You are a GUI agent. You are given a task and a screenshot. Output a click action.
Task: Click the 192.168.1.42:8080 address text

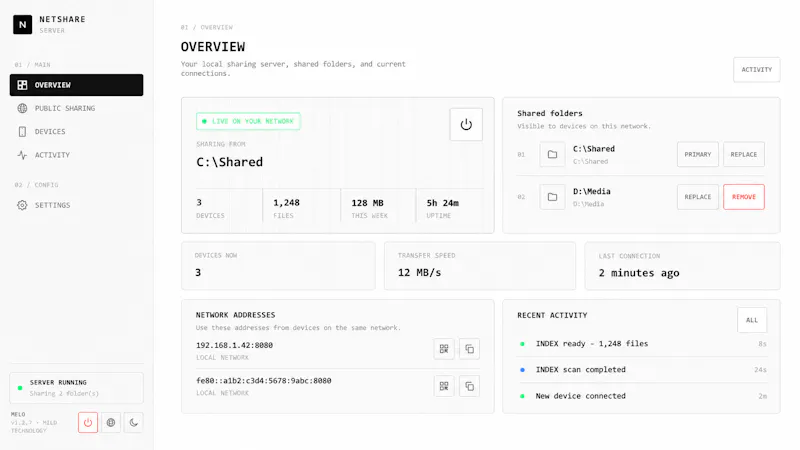point(234,345)
